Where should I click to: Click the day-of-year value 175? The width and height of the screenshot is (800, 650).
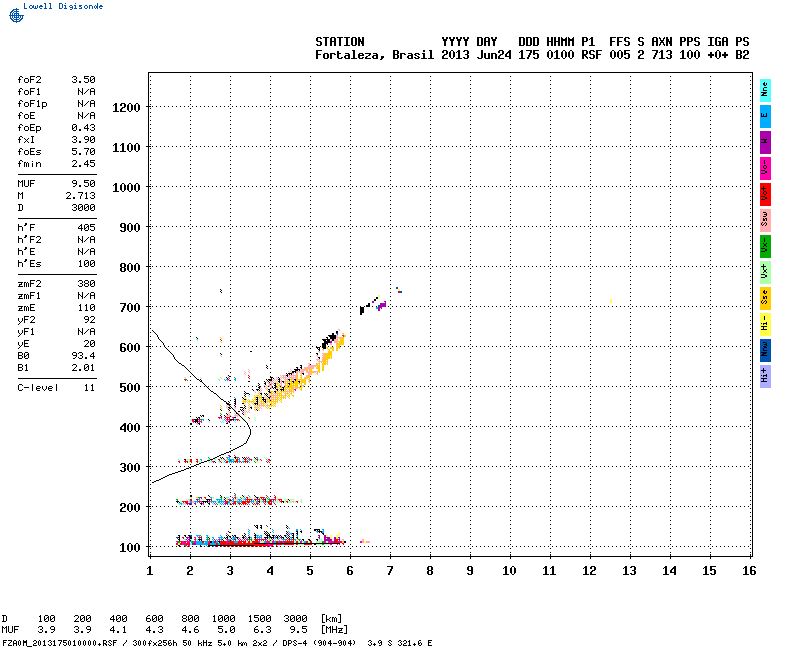tap(529, 55)
